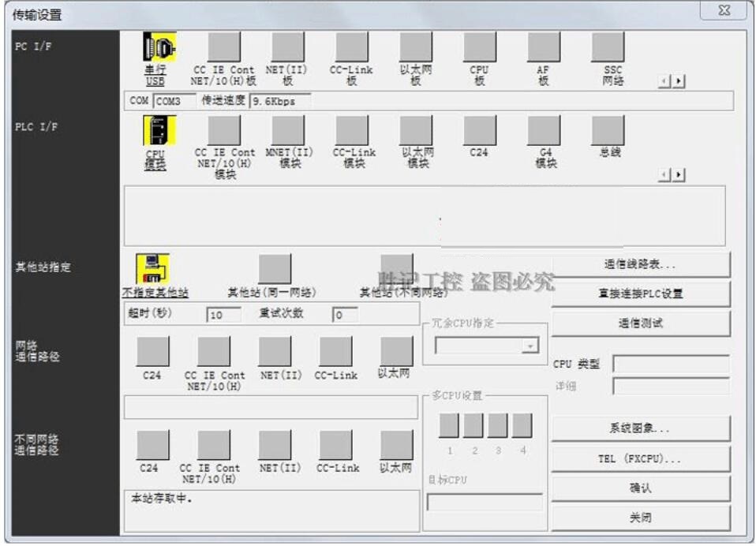Click CC IE Cont NET/10(H) module icon in PLC I/F

[224, 130]
